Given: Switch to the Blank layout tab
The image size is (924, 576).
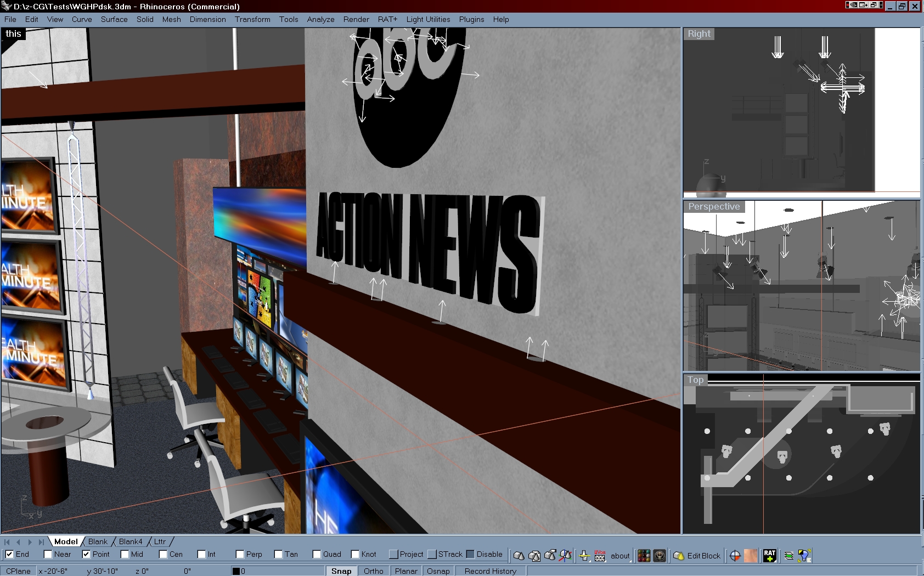Looking at the screenshot, I should click(x=98, y=541).
